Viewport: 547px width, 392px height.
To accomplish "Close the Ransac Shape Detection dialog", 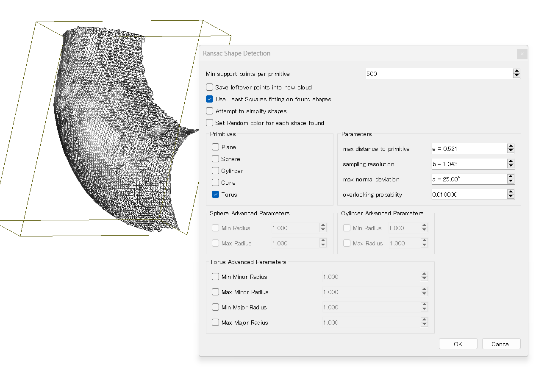I will [522, 54].
